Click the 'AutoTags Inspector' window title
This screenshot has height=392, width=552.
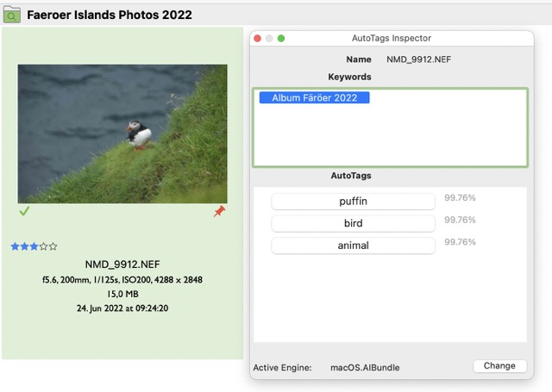pos(391,38)
